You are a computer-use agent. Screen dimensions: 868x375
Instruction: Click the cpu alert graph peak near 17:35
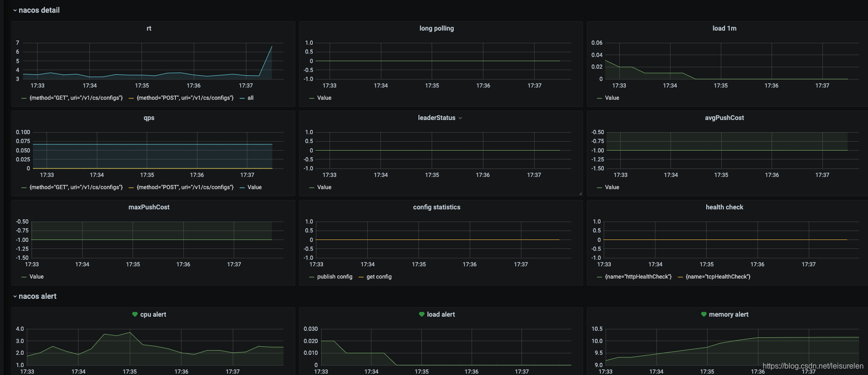point(130,332)
